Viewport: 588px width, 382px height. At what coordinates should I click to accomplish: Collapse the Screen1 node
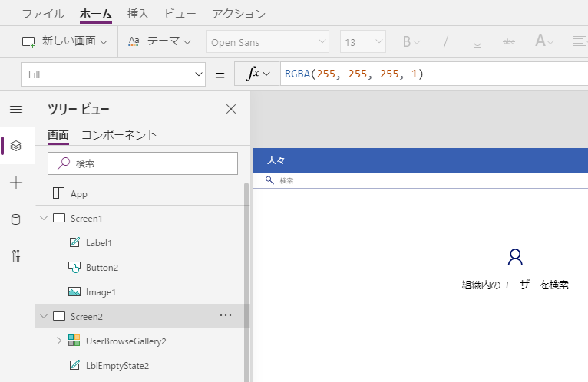click(x=44, y=218)
